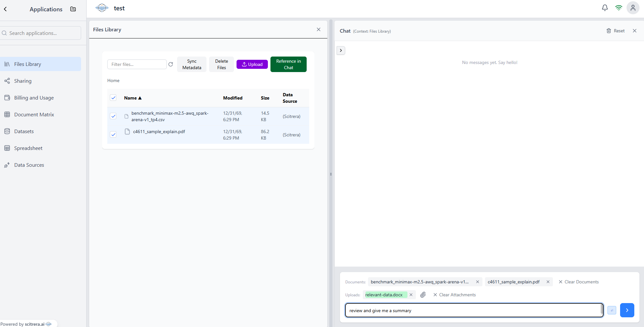Remove the benchmark_minimax document chip
The image size is (644, 327).
click(x=478, y=282)
